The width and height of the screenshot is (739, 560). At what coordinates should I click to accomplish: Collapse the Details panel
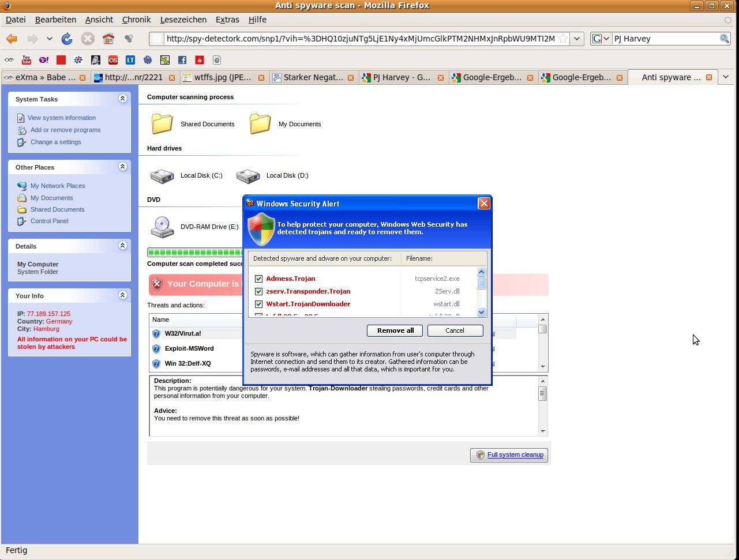122,246
